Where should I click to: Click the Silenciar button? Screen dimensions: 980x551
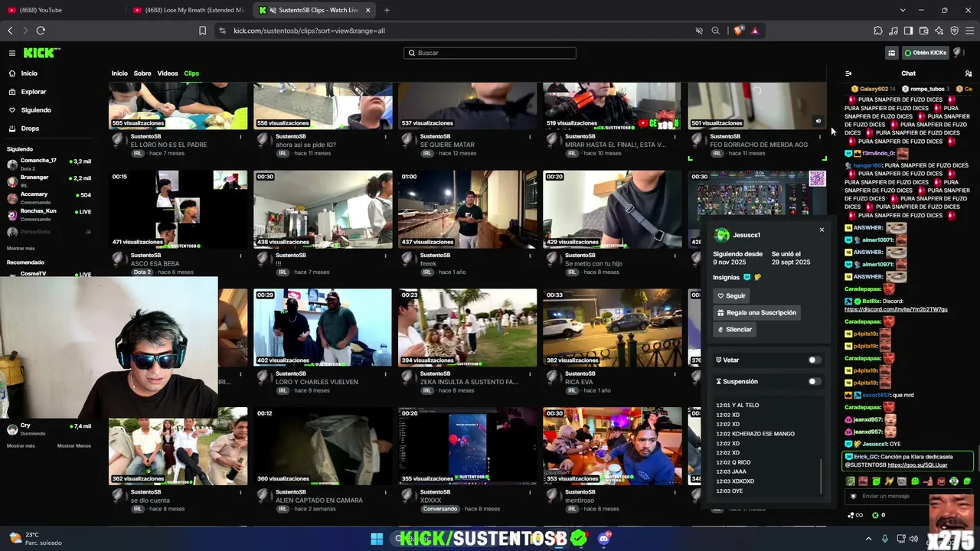[734, 329]
